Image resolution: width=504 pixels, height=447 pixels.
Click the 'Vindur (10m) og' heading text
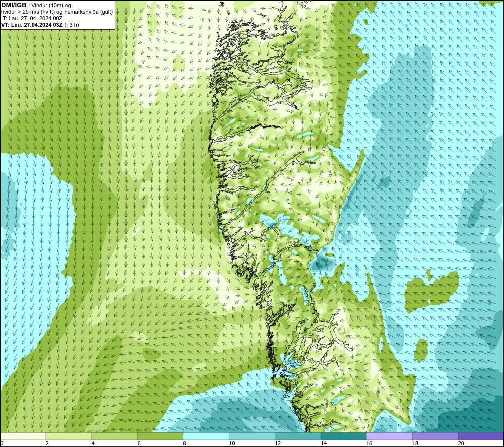click(x=51, y=6)
